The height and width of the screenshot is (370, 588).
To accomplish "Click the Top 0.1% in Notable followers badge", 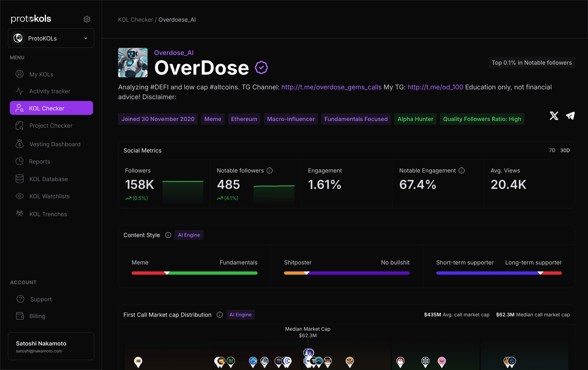I will pyautogui.click(x=532, y=63).
